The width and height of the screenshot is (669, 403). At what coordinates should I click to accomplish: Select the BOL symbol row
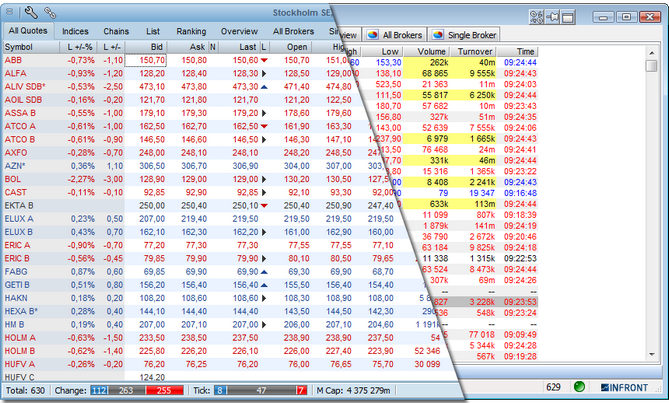tap(13, 179)
